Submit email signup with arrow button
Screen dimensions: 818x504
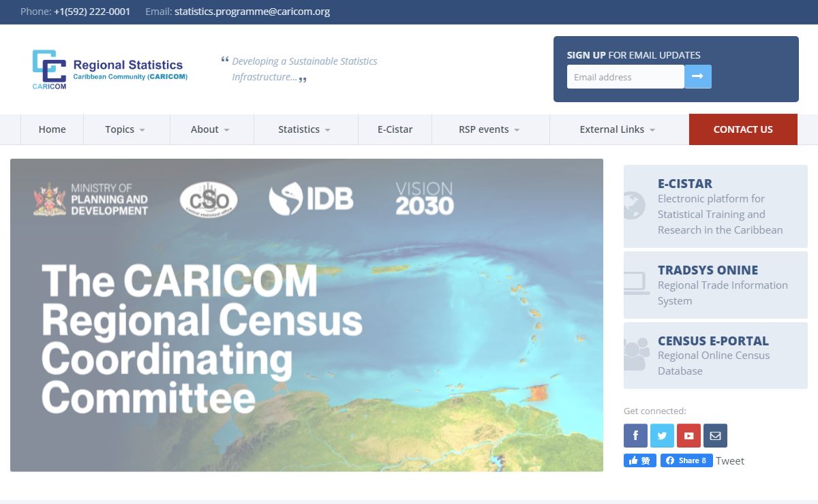697,76
